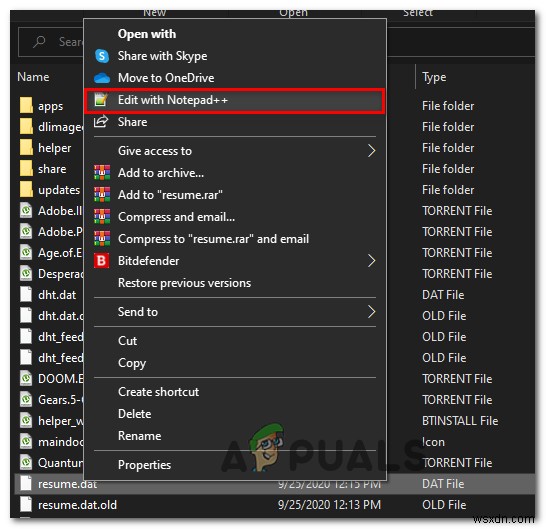Sort by the Type column header

434,77
